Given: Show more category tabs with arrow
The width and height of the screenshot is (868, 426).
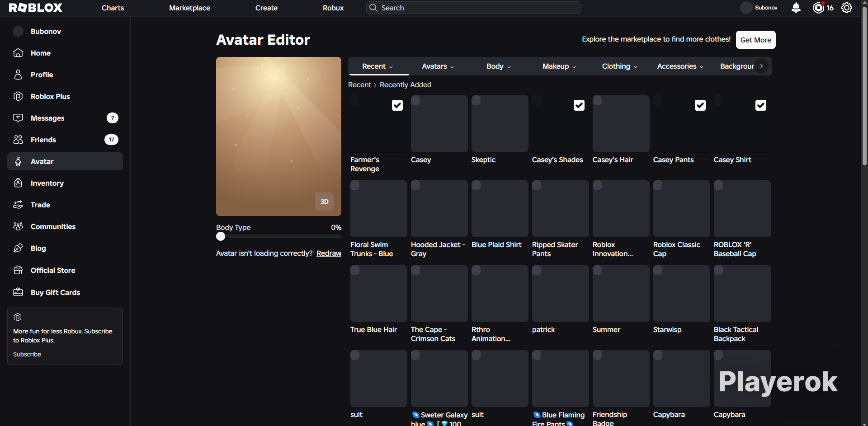Looking at the screenshot, I should (762, 66).
